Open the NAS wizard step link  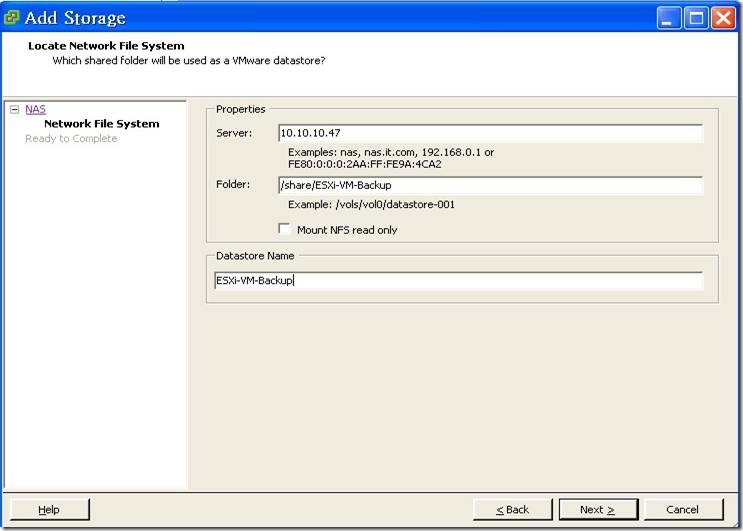(36, 109)
